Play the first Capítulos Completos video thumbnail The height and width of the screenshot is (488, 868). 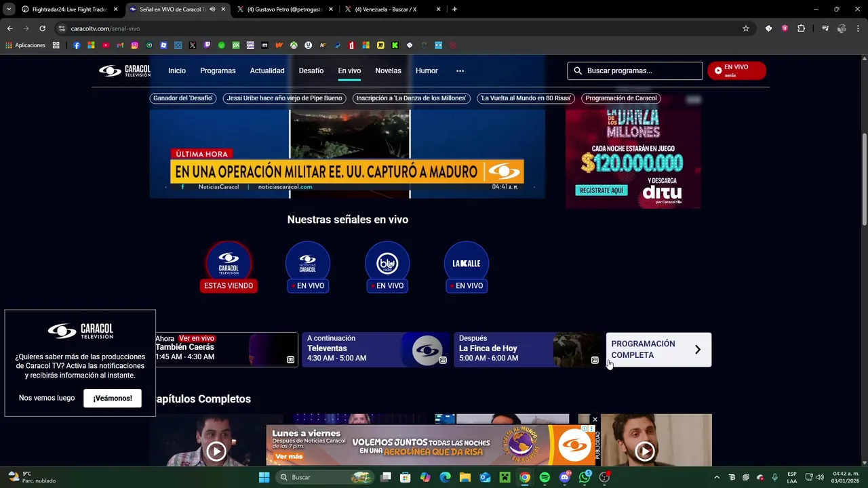(216, 451)
